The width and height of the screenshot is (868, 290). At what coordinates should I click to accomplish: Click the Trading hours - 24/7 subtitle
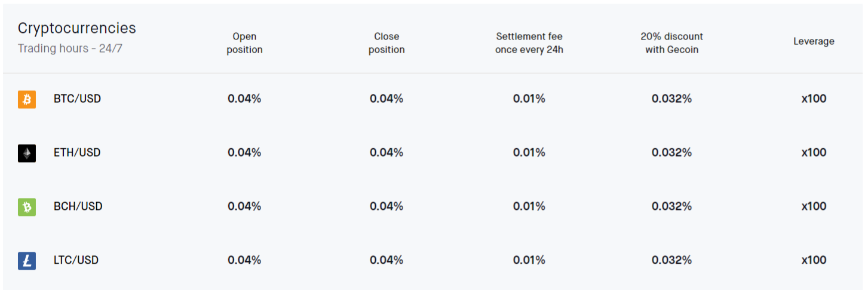click(x=70, y=48)
